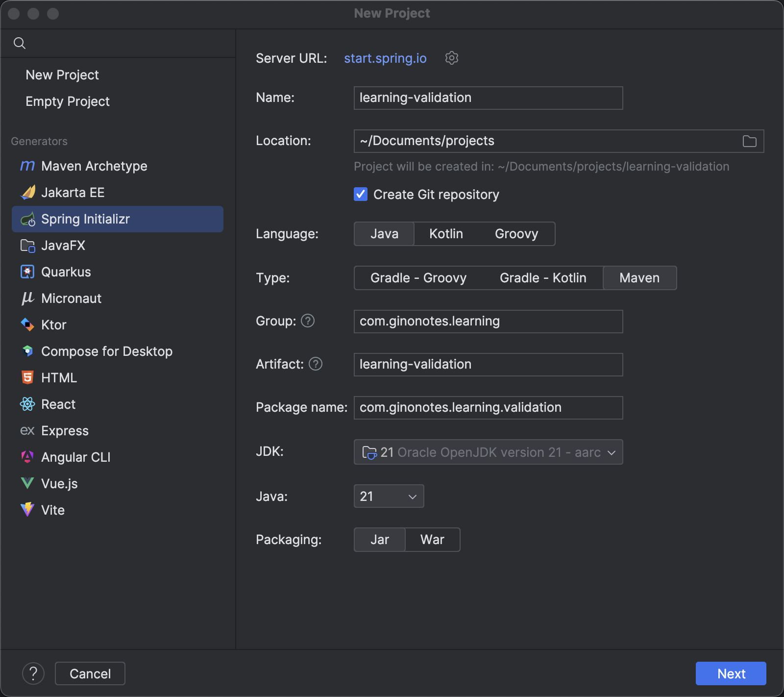The height and width of the screenshot is (697, 784).
Task: Click the Spring Initializr generator label
Action: [85, 219]
